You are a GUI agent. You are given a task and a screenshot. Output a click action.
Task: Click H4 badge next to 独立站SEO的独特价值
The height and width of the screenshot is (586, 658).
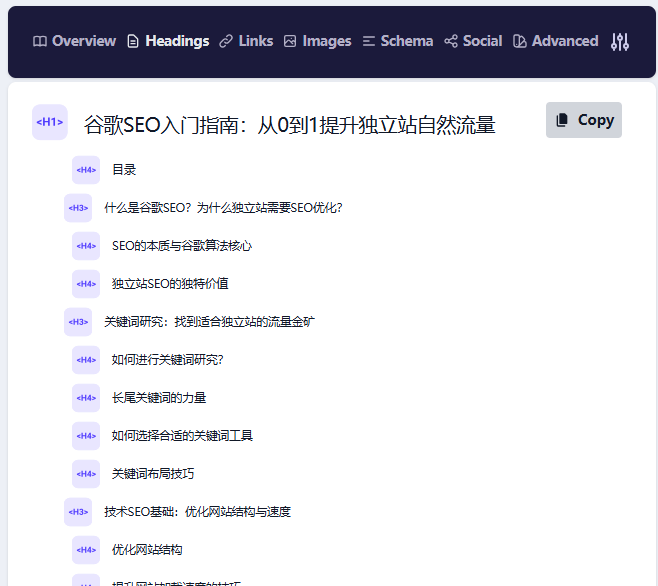coord(86,284)
